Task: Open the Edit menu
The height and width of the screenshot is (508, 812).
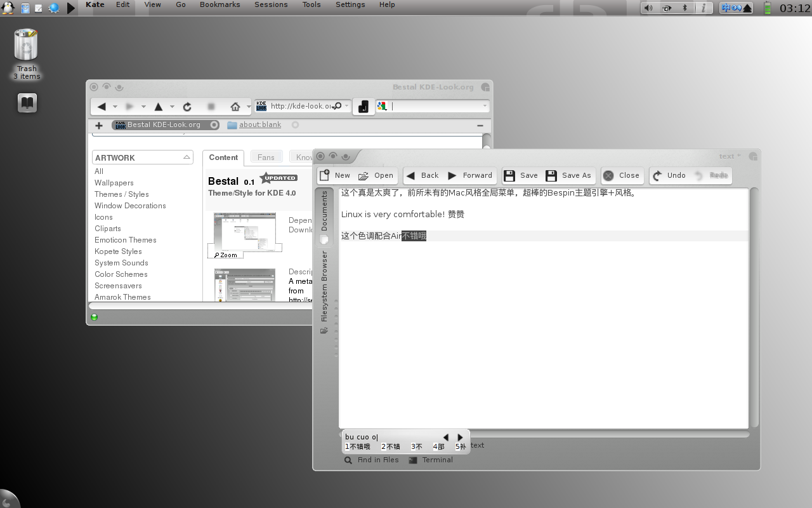Action: [x=123, y=4]
